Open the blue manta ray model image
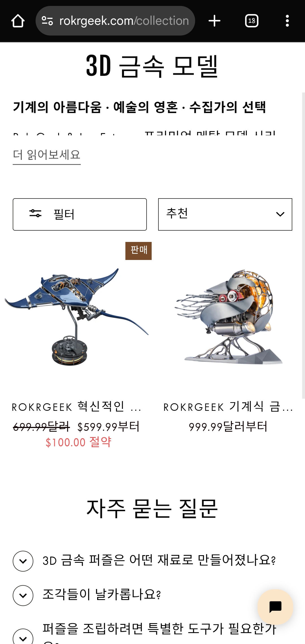305x644 pixels. coord(76,317)
